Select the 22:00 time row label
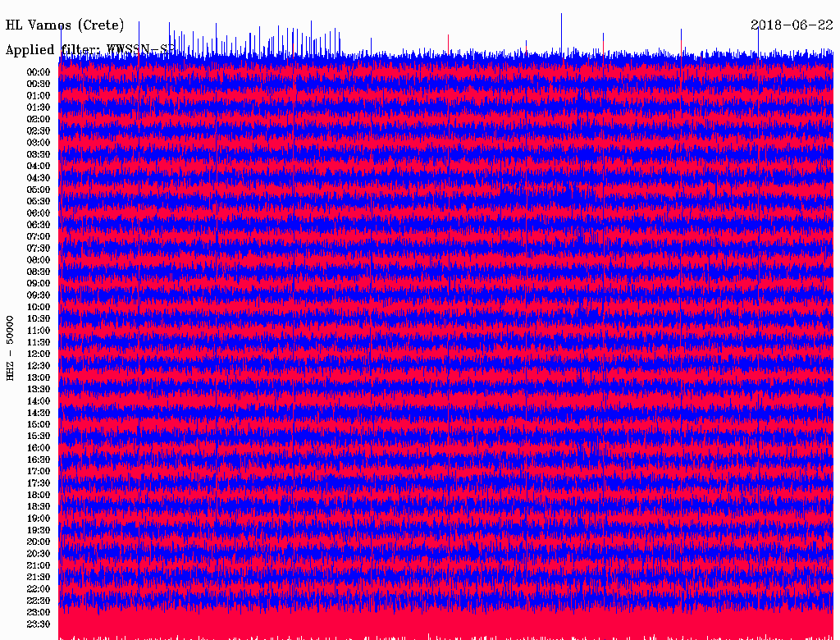Image resolution: width=840 pixels, height=640 pixels. point(38,589)
